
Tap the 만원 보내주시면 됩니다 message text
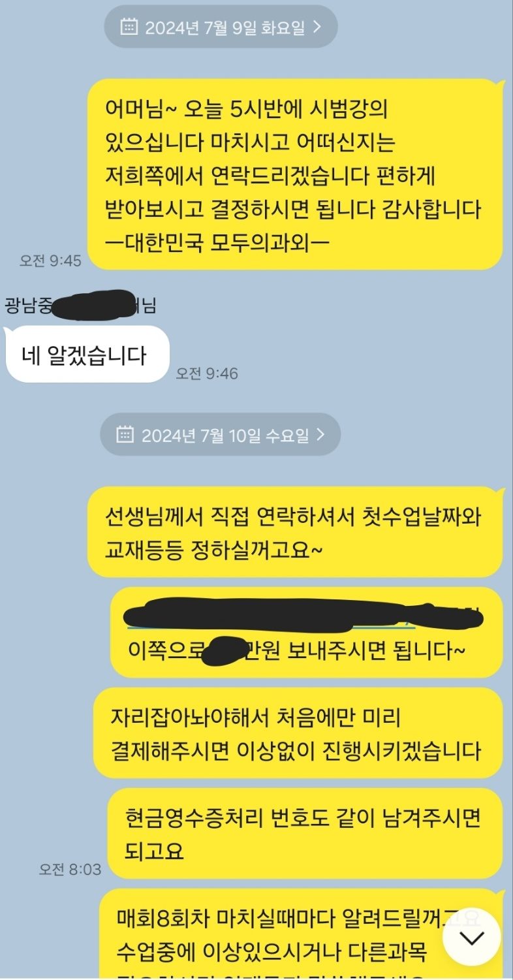[358, 650]
